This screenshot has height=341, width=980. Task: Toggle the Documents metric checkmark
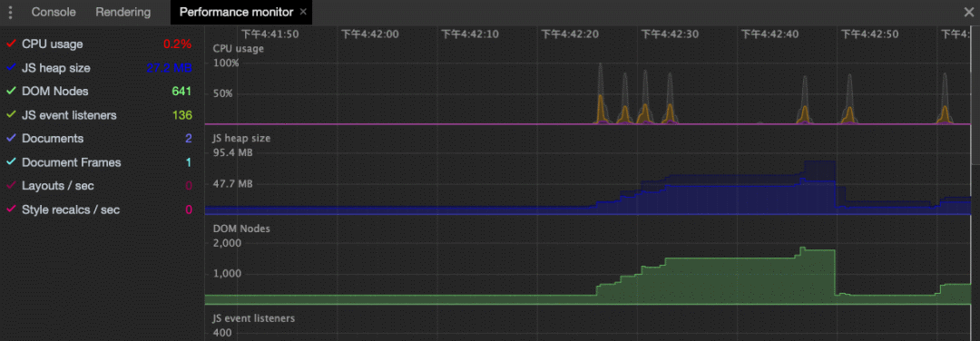[11, 138]
